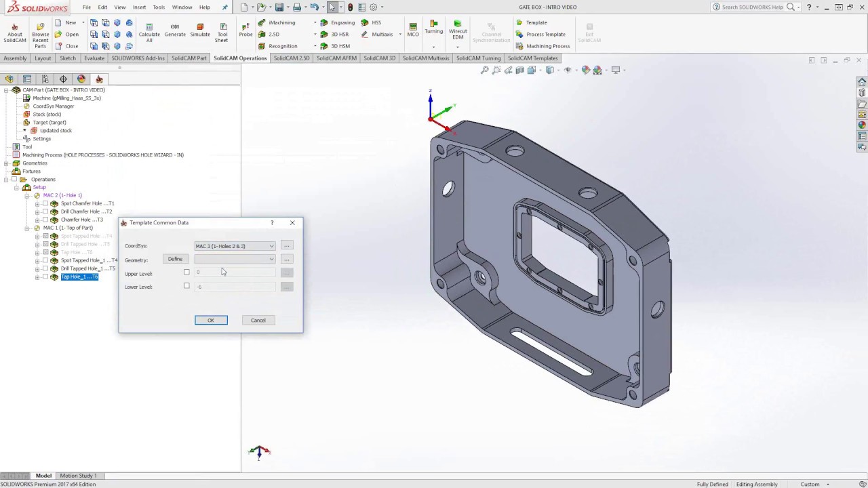Collapse the MAC 1 (1- Top of Part) node
This screenshot has width=868, height=488.
point(28,228)
